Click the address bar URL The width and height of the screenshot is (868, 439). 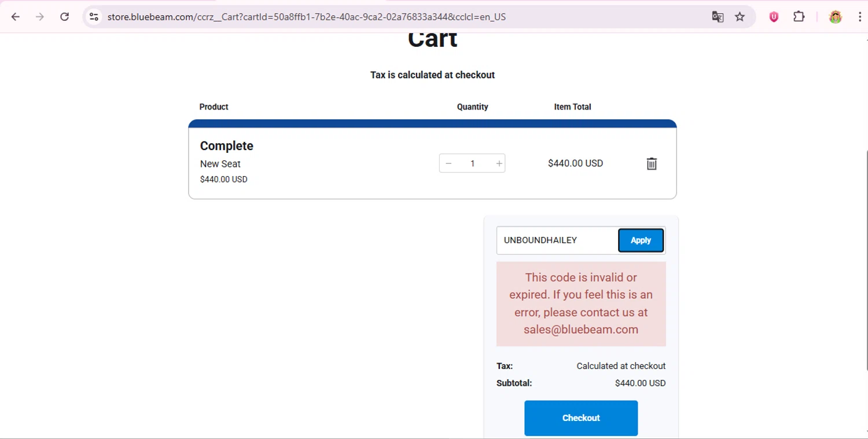[307, 17]
